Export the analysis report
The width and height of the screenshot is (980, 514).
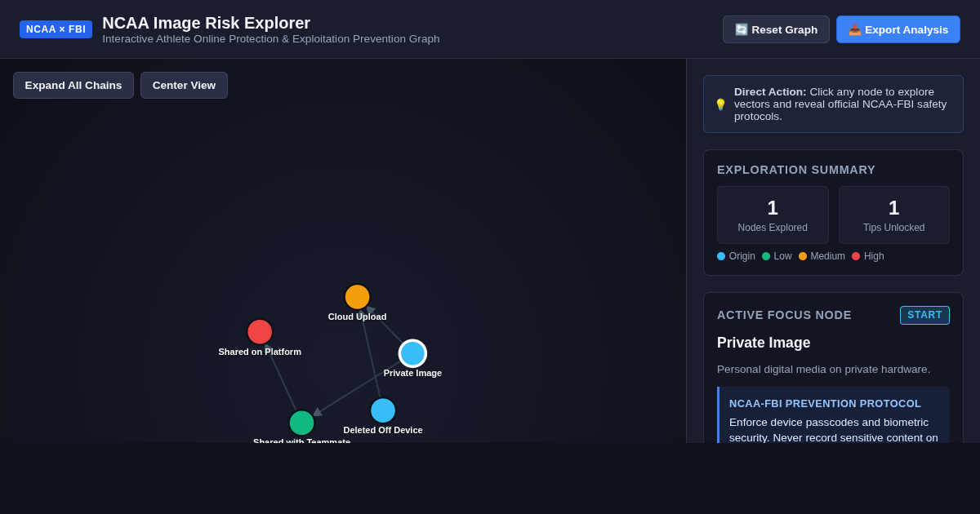pos(898,29)
